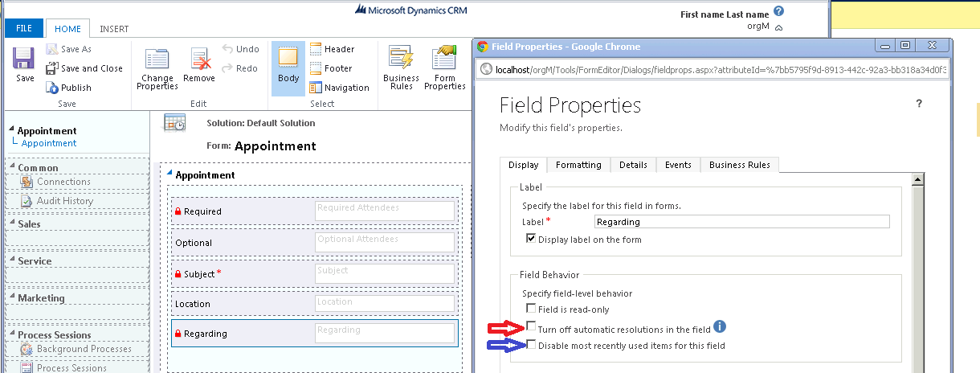Screen dimensions: 980x373
Task: Click the Publish icon
Action: click(52, 88)
